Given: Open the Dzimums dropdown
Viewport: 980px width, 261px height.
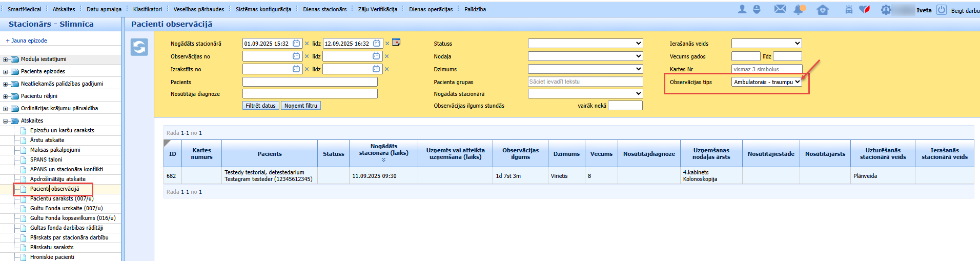Looking at the screenshot, I should [585, 69].
